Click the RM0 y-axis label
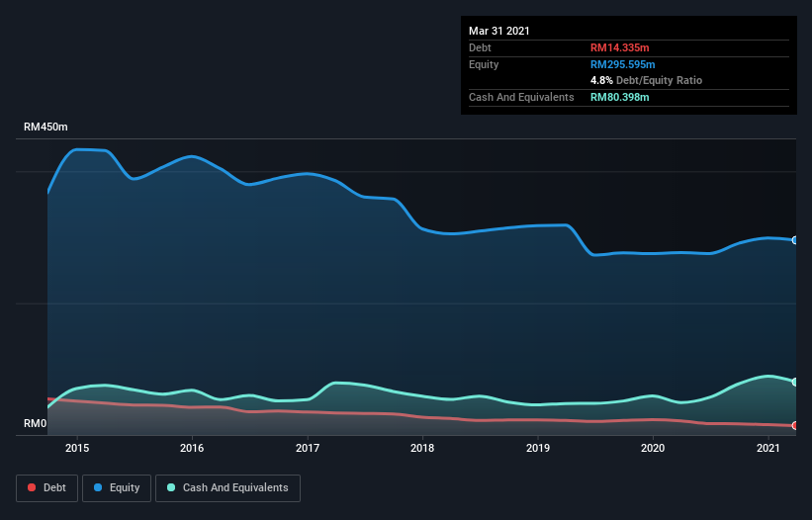The width and height of the screenshot is (812, 520). pos(36,424)
